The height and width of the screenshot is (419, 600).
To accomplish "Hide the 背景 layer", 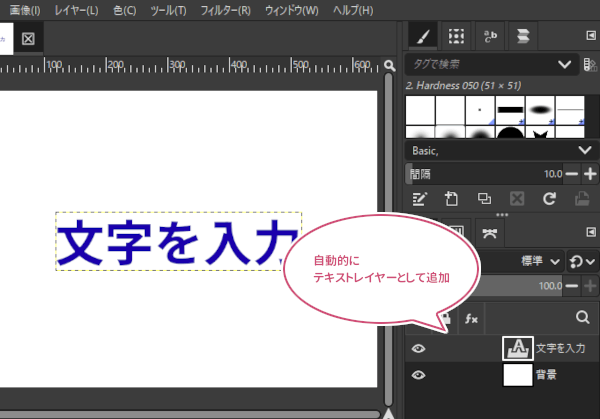I will pyautogui.click(x=418, y=375).
